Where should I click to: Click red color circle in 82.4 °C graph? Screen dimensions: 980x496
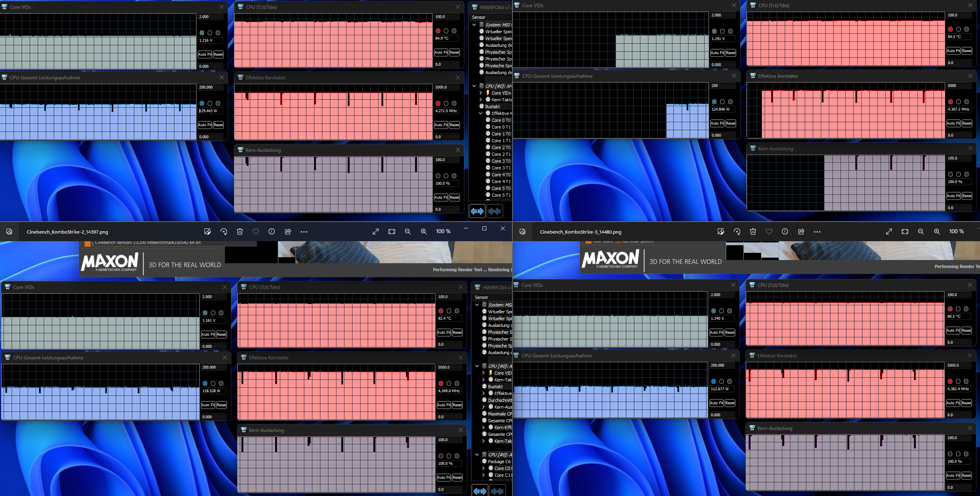(x=441, y=311)
